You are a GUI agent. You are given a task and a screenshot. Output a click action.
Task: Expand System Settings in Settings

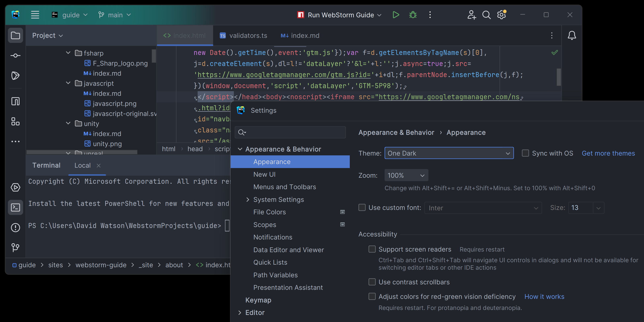pos(248,199)
